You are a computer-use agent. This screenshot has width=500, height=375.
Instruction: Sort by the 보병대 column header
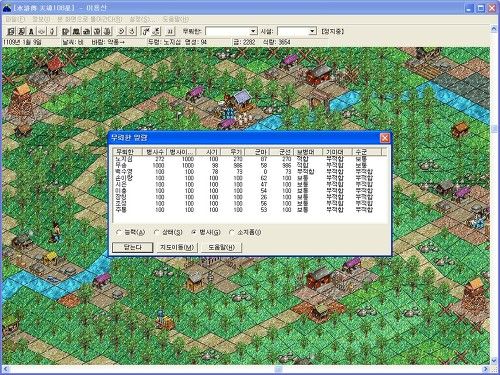click(x=309, y=152)
